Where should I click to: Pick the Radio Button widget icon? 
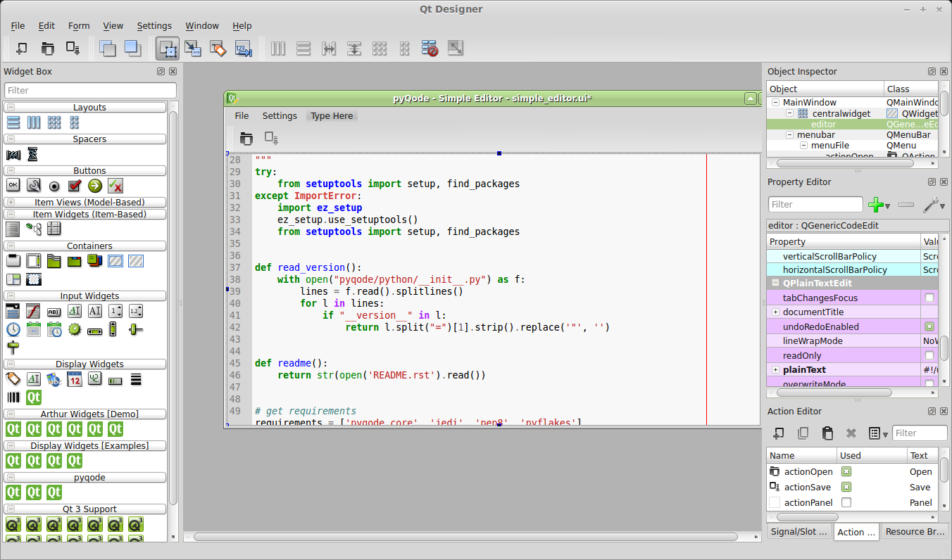[x=54, y=186]
